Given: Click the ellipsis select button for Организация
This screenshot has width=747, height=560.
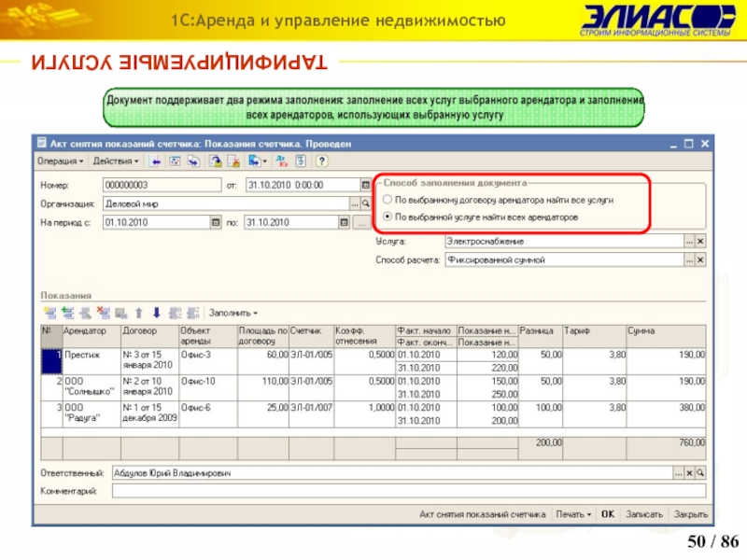Looking at the screenshot, I should tap(355, 203).
